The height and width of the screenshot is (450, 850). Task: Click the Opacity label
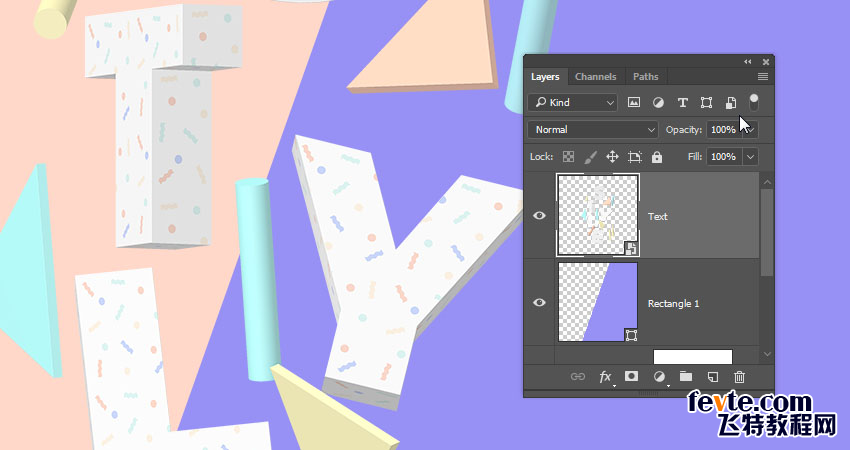(684, 130)
